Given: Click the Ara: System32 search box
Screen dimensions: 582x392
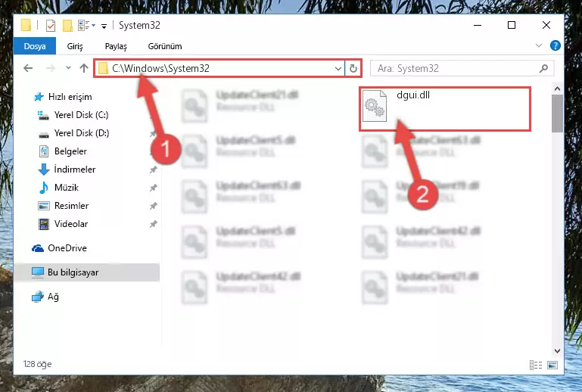Looking at the screenshot, I should (x=462, y=68).
